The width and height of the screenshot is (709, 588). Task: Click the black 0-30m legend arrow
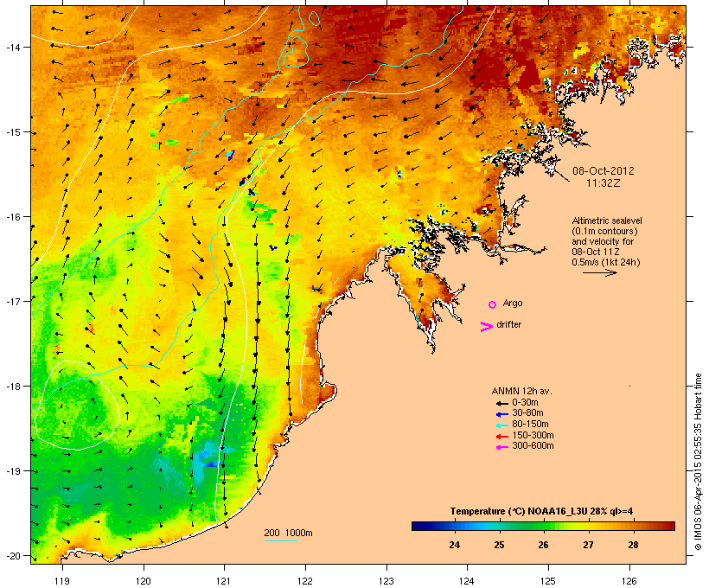501,403
